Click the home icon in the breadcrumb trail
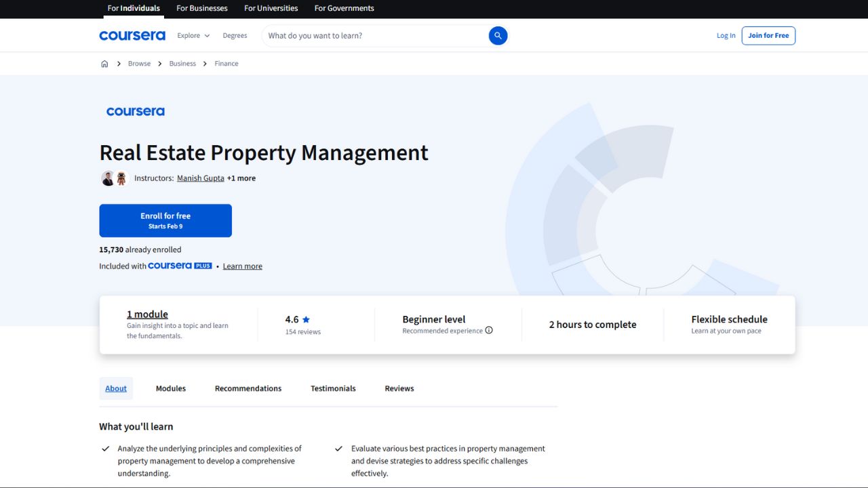The height and width of the screenshot is (488, 868). click(x=104, y=63)
